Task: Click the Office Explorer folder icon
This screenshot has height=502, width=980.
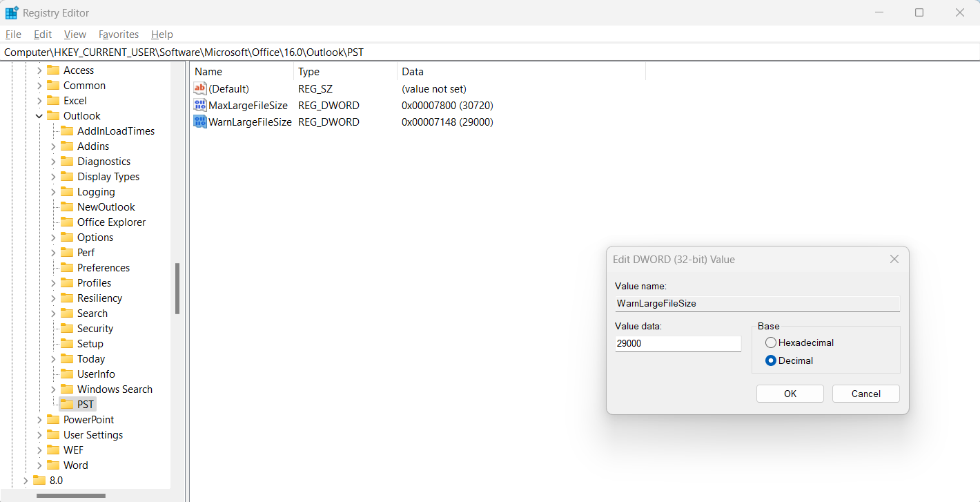Action: coord(67,222)
